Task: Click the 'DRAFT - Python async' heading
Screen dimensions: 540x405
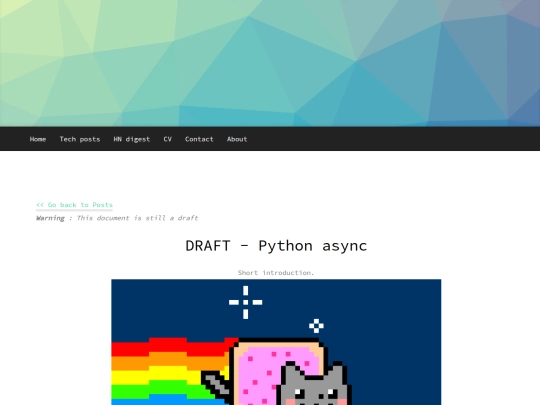Action: click(x=276, y=246)
